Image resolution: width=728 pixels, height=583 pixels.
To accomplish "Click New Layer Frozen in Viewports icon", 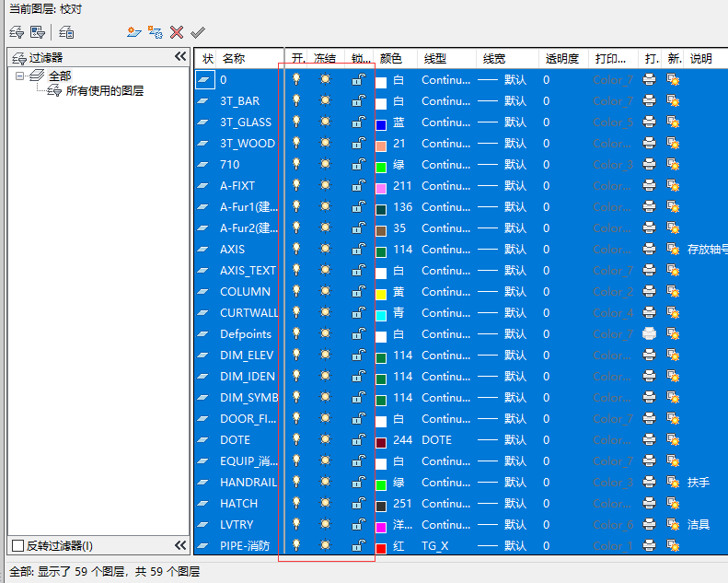I will click(x=156, y=32).
